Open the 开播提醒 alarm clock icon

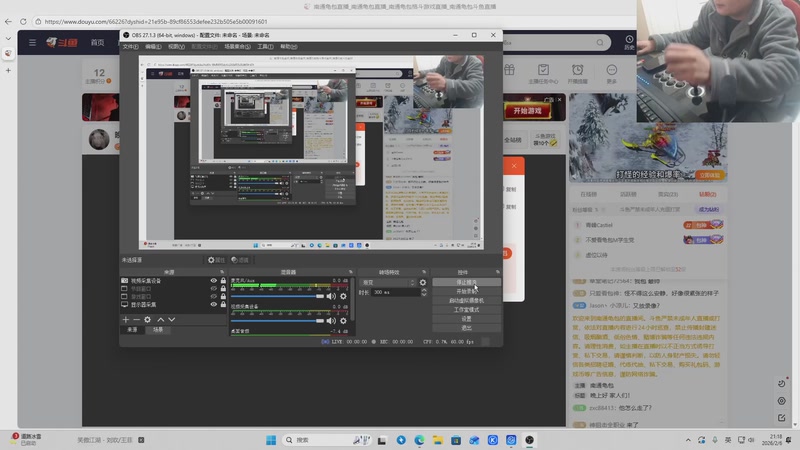tap(578, 70)
